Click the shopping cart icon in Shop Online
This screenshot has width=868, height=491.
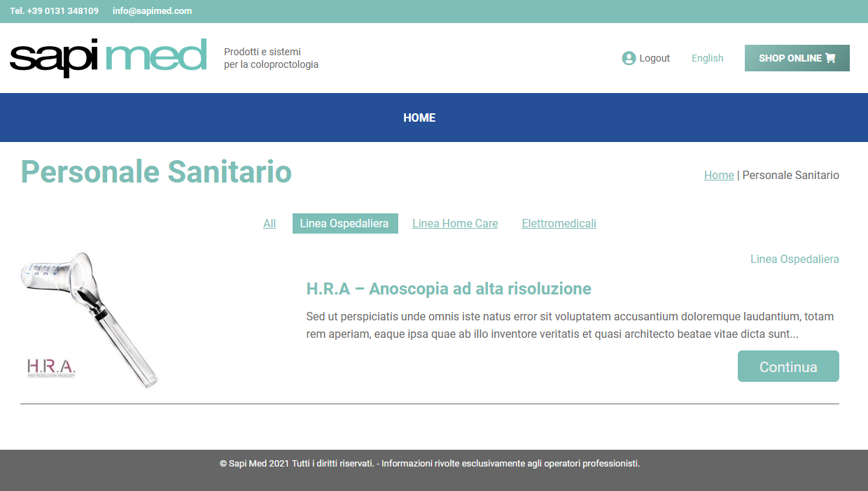coord(830,58)
